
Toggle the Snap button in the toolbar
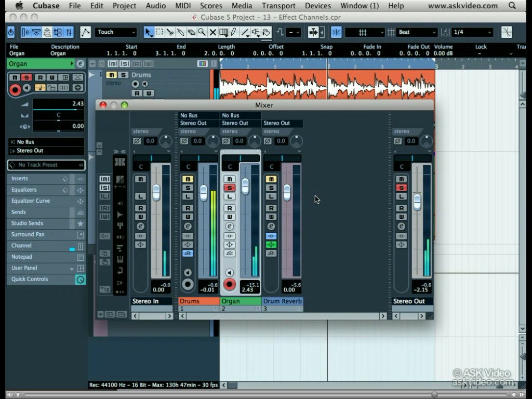pos(336,32)
